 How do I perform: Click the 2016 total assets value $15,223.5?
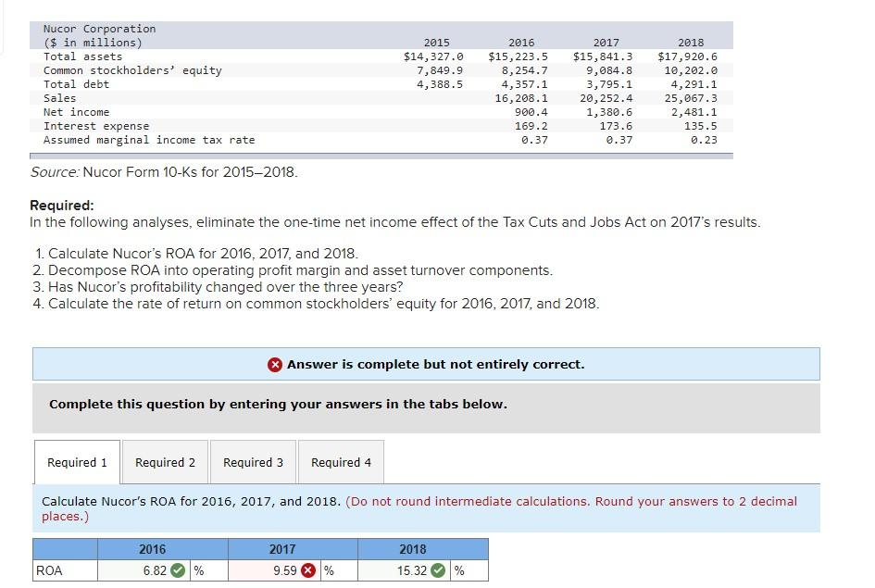point(518,56)
